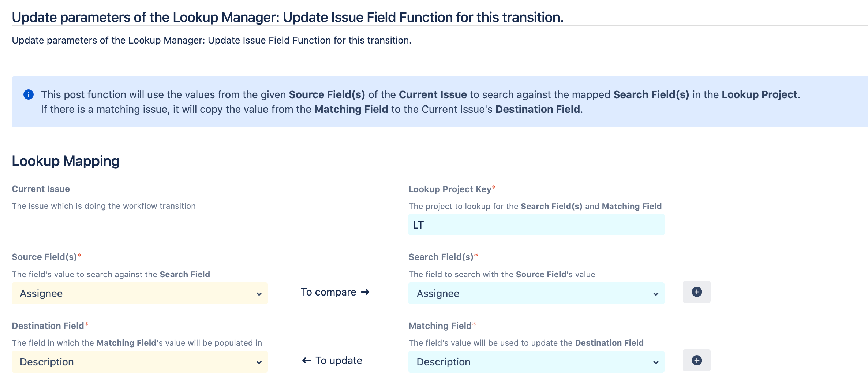
Task: Click the Lookup Project Key label
Action: [x=450, y=189]
